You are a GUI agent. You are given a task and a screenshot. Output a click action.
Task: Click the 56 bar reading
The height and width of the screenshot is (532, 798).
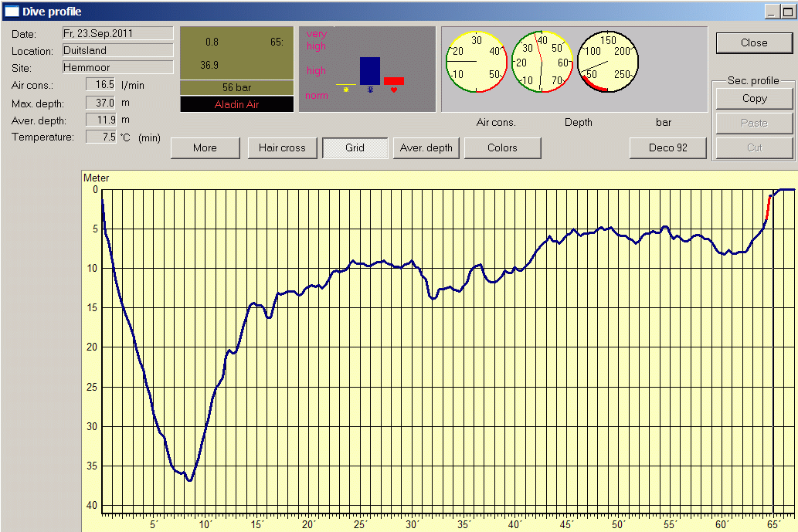[x=236, y=87]
